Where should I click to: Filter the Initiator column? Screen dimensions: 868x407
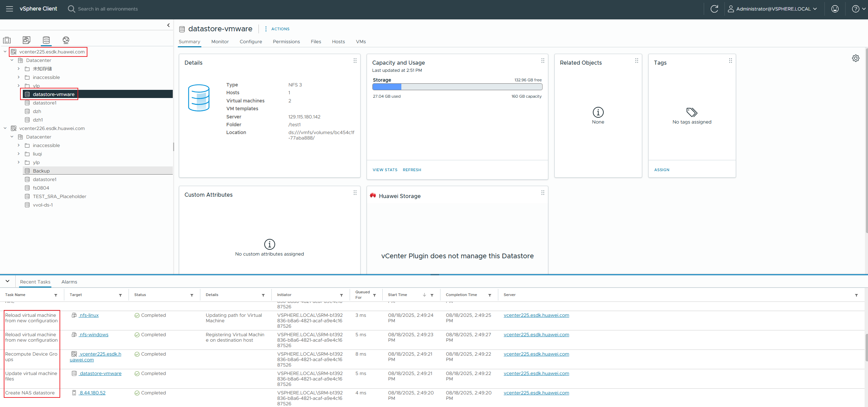pyautogui.click(x=341, y=295)
